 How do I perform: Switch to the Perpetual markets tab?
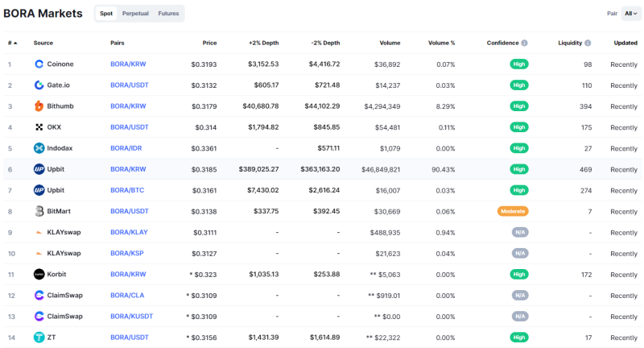click(135, 14)
